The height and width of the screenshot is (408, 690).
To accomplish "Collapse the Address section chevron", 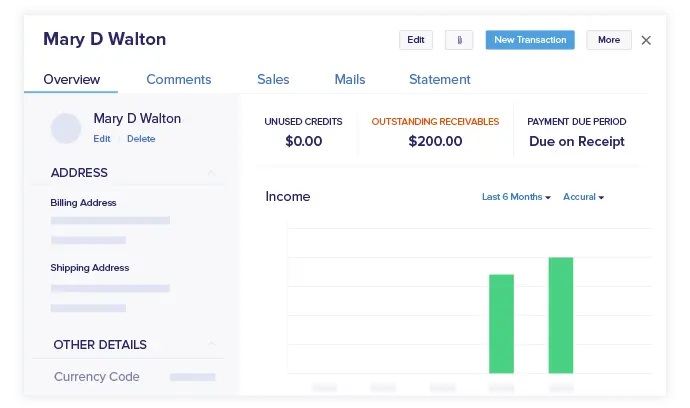I will click(211, 173).
